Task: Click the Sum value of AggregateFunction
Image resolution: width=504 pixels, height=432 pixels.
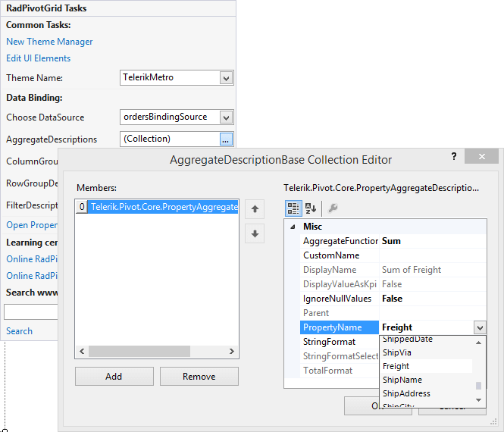Action: (391, 241)
